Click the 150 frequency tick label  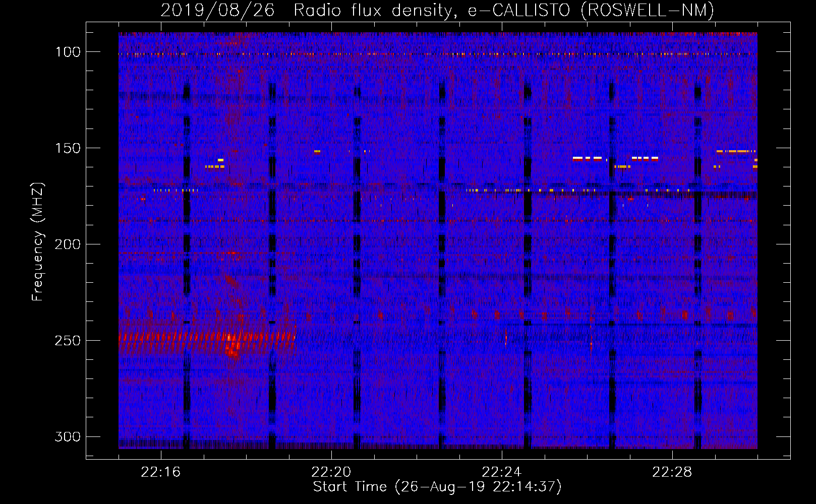coord(68,148)
